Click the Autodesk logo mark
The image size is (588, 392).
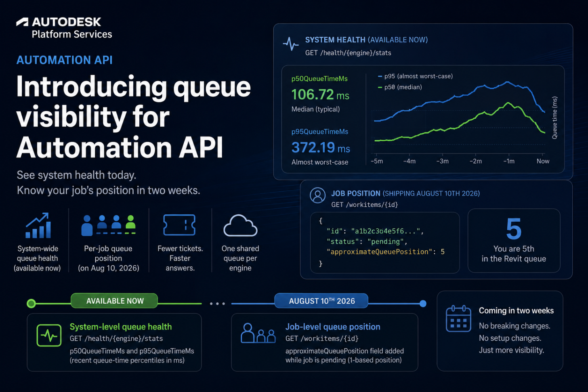click(x=22, y=22)
